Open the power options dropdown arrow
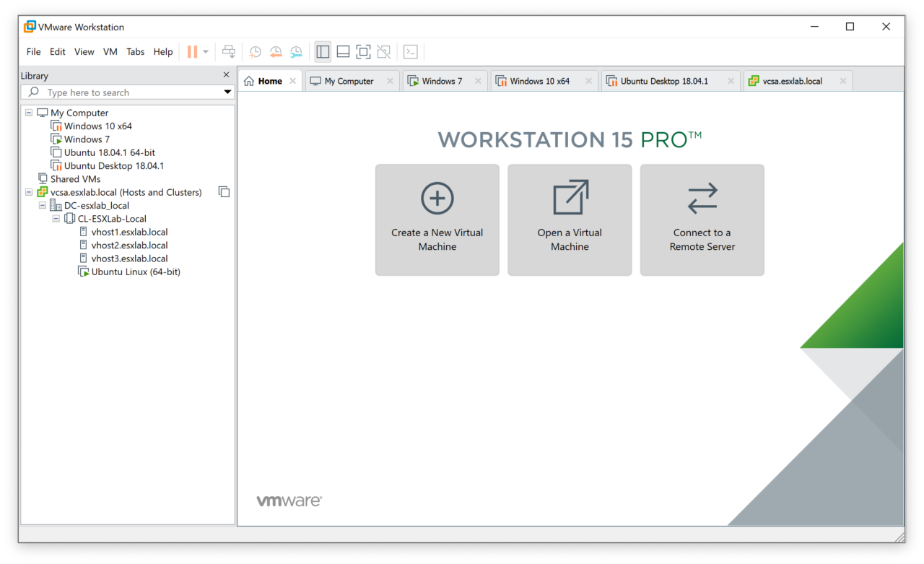 pos(206,52)
